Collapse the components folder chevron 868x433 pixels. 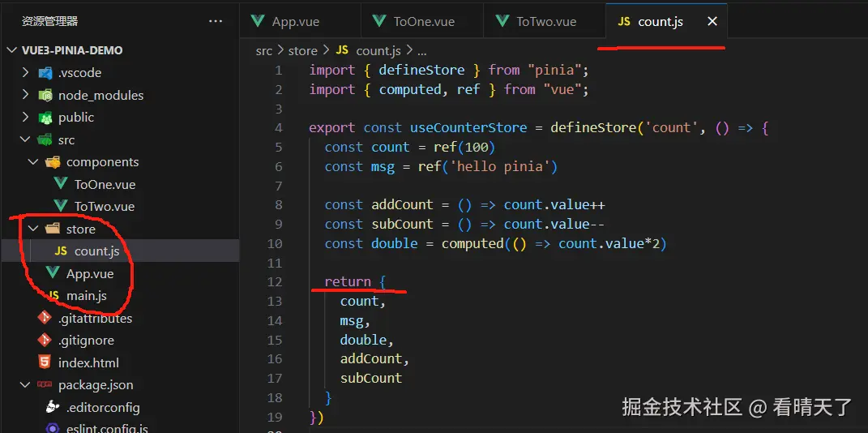tap(33, 161)
